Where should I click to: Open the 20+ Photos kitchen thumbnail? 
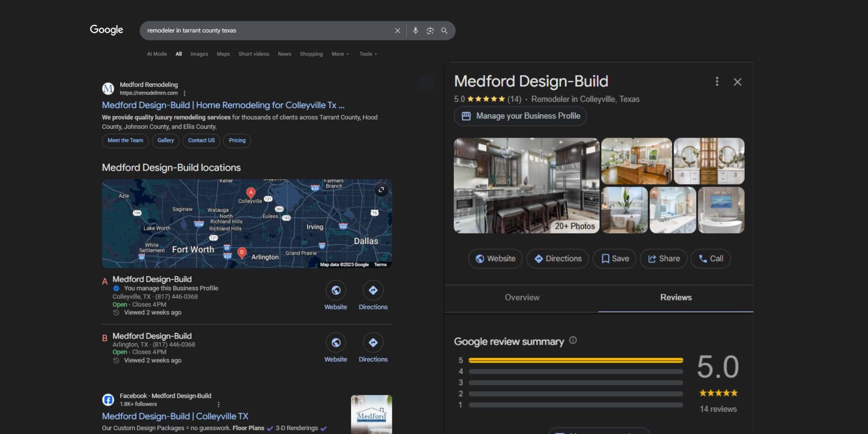tap(526, 185)
